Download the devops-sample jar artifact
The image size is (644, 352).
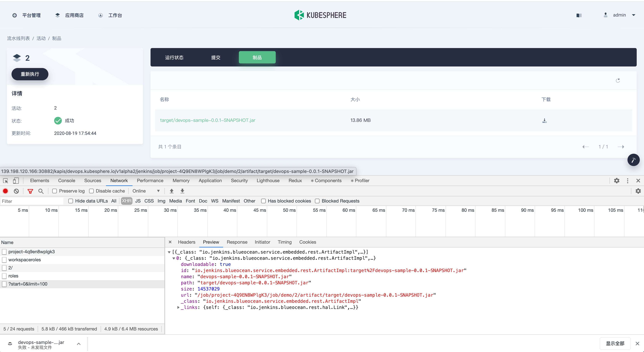(545, 121)
